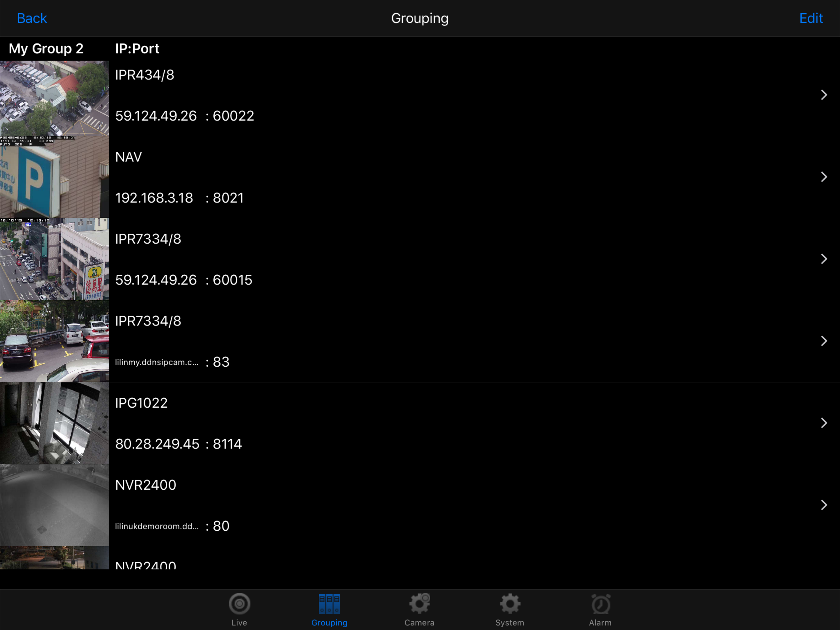Tap the Grouping tab label
Viewport: 840px width, 630px height.
(x=329, y=623)
